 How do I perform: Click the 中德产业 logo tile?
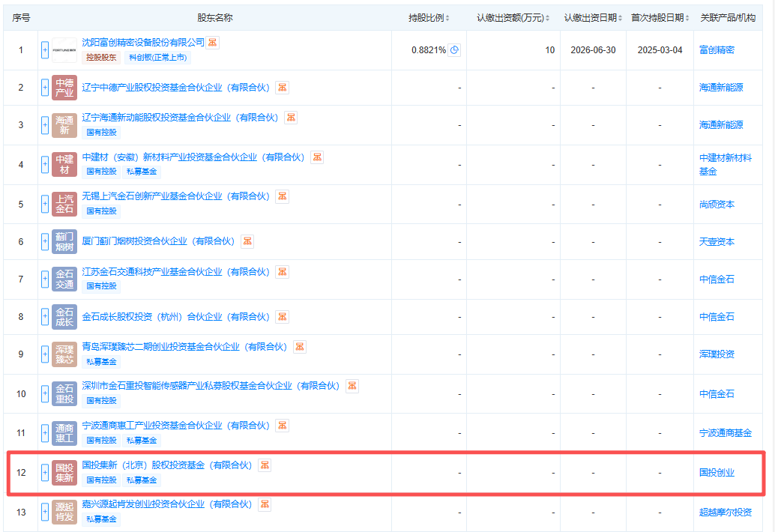click(x=64, y=88)
